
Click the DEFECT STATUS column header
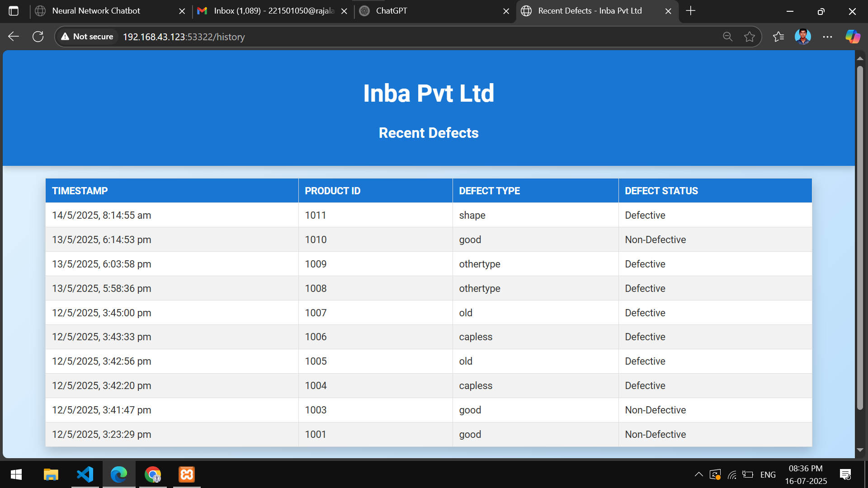click(661, 191)
